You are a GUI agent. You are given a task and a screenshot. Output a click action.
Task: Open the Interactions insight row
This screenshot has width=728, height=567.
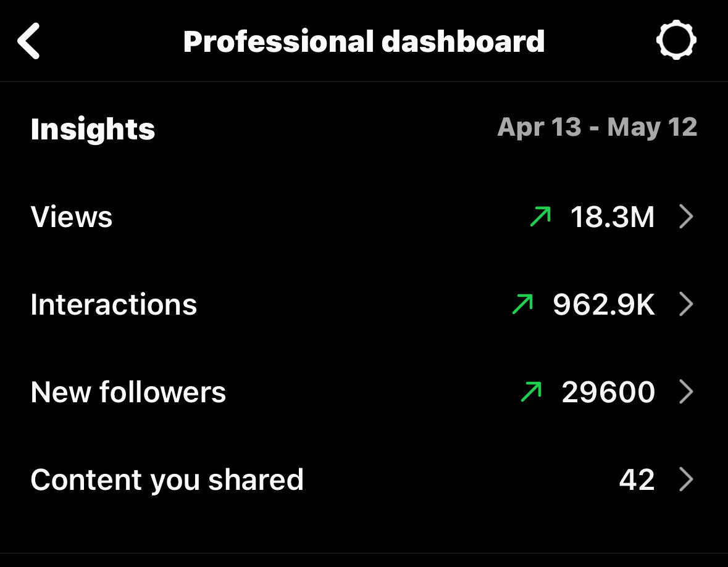364,304
